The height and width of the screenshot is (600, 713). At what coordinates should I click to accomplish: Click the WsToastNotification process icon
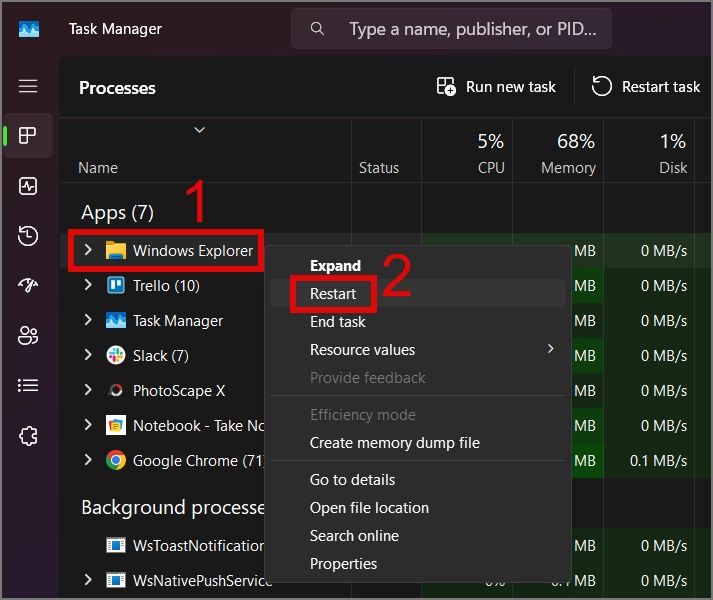pos(115,545)
